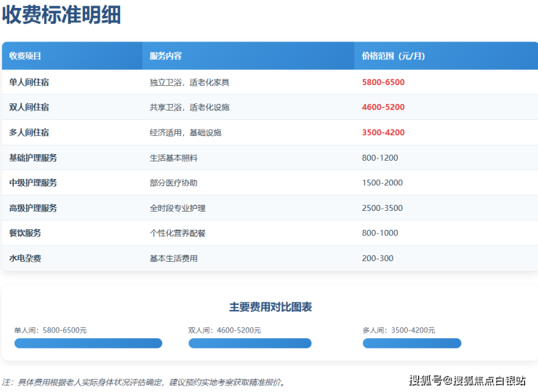Select the 服务内容 column header
Screen dimensions: 538x392
[166, 56]
